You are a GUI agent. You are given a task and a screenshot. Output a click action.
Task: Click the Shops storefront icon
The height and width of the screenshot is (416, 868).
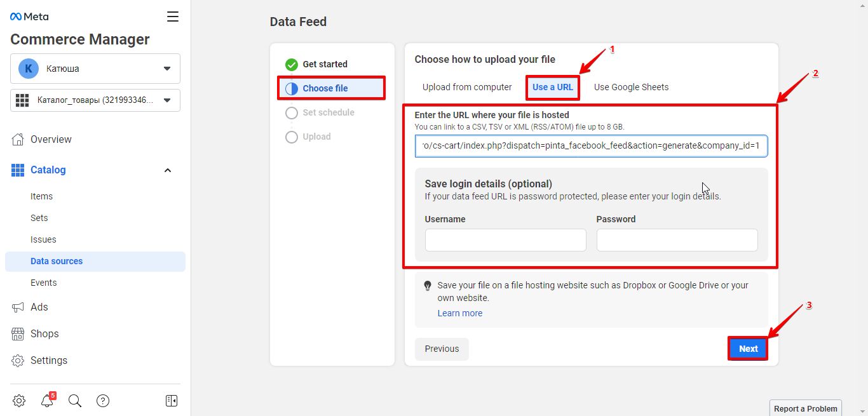(18, 333)
